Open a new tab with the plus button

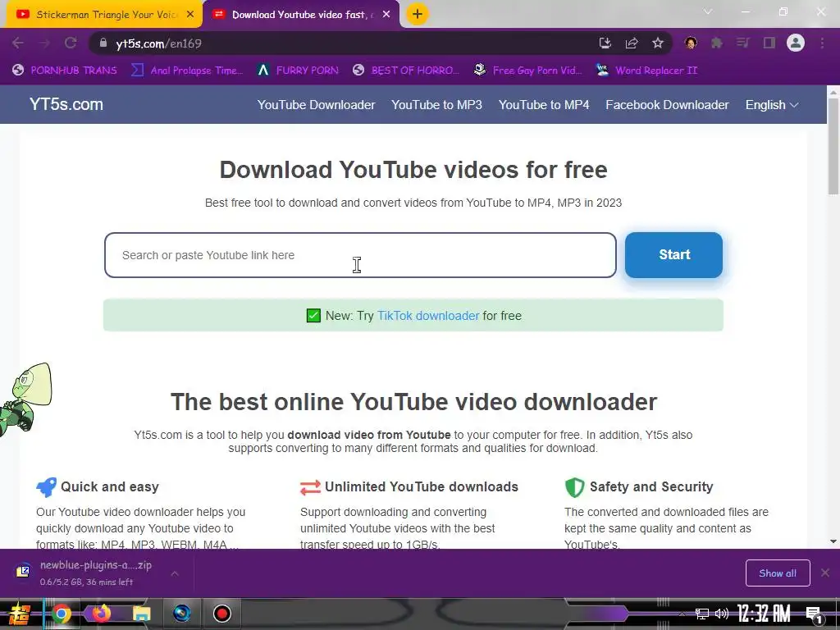418,15
